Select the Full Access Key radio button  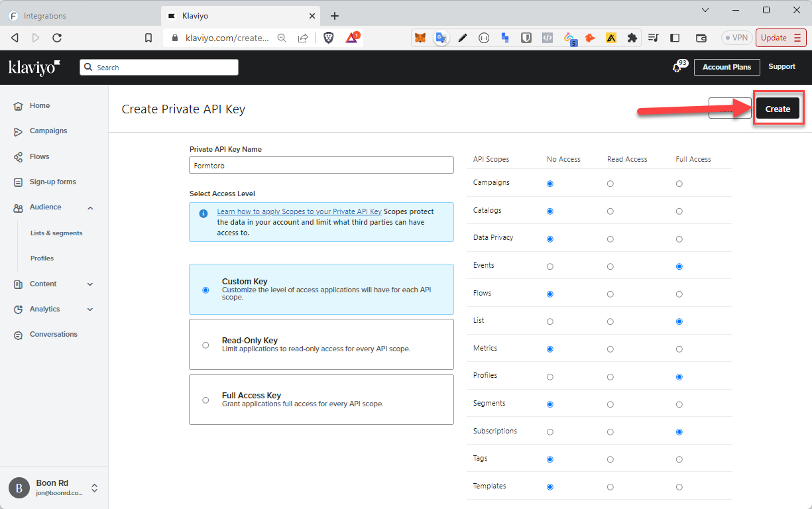205,400
